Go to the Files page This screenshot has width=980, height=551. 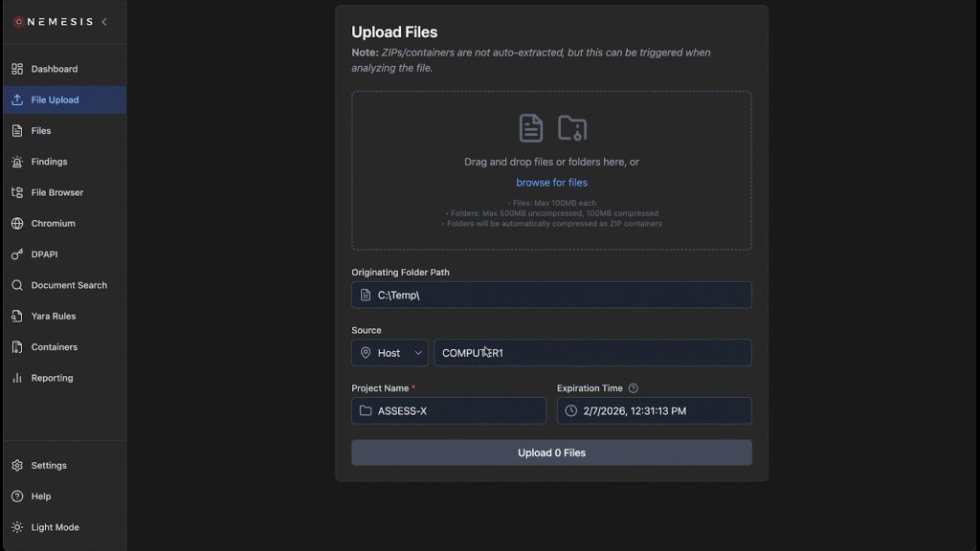tap(41, 131)
